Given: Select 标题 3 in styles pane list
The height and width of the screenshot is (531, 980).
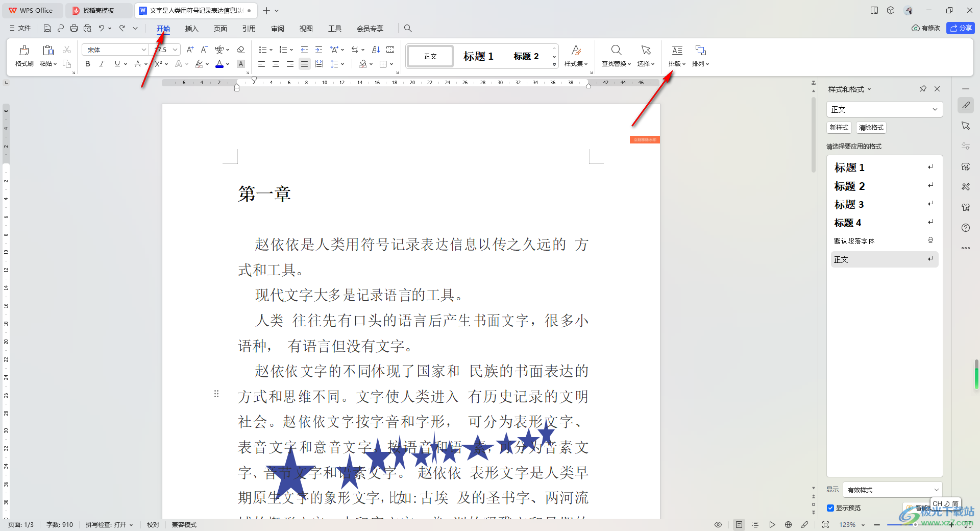Looking at the screenshot, I should point(885,204).
